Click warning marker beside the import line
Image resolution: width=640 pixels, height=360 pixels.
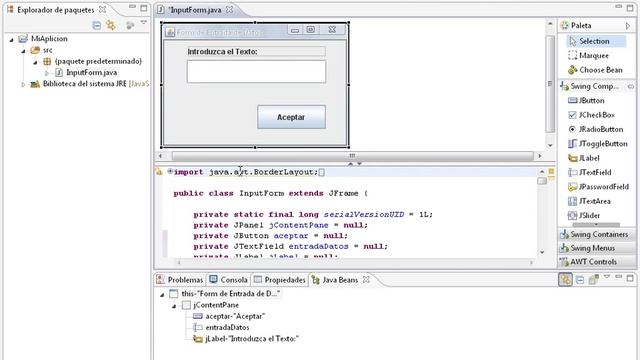(159, 172)
